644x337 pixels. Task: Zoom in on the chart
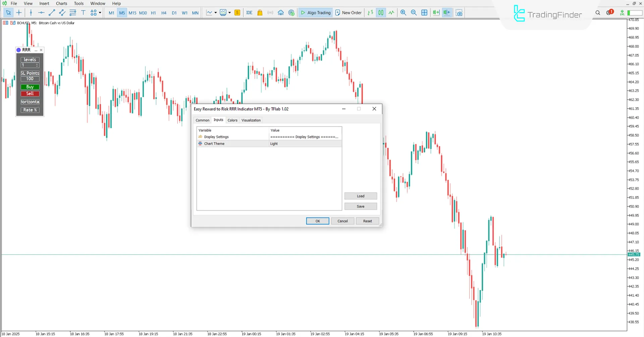pos(403,12)
